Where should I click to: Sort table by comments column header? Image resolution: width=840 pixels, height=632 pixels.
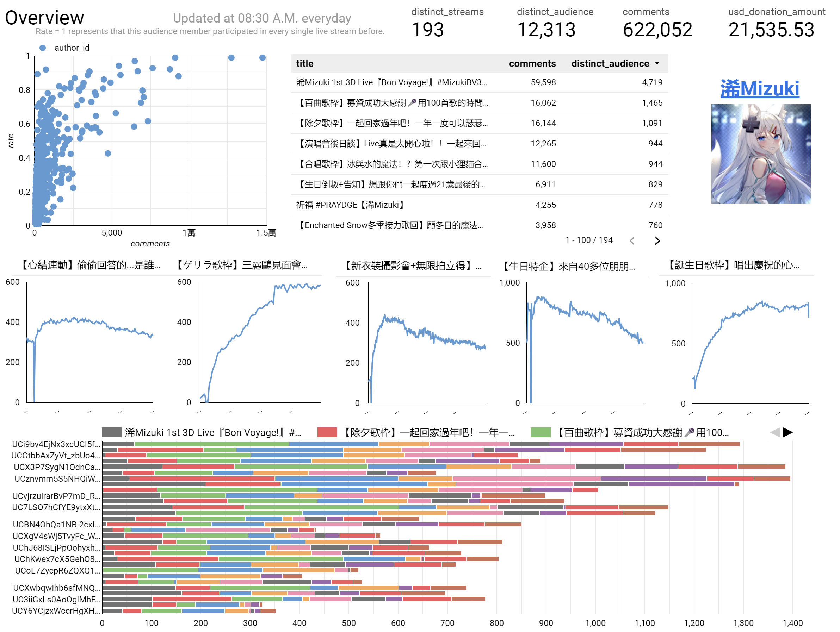pyautogui.click(x=532, y=63)
